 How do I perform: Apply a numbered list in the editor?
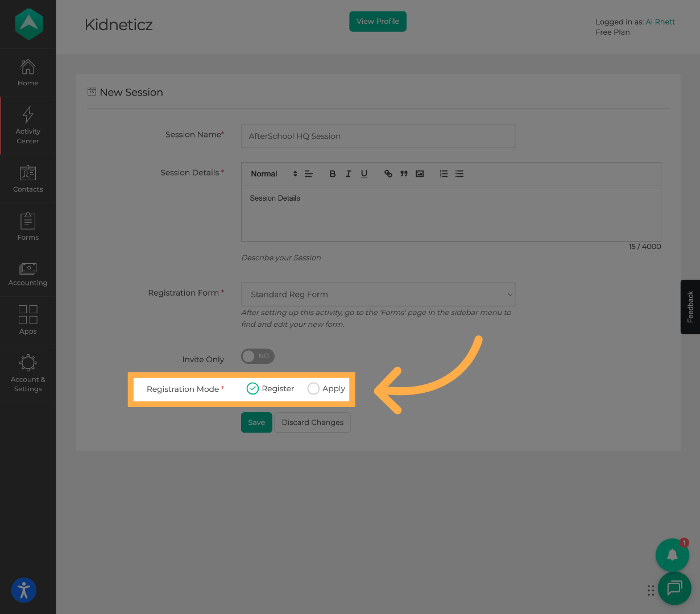444,173
